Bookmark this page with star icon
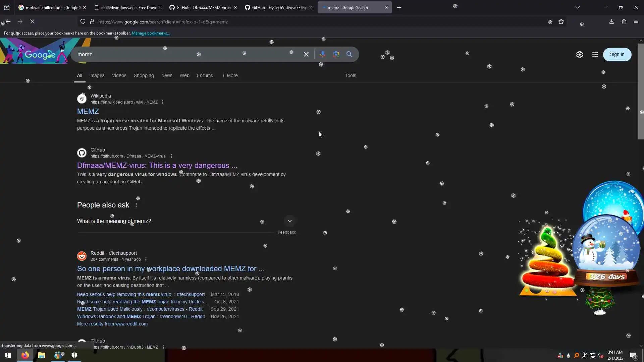 pos(561,22)
